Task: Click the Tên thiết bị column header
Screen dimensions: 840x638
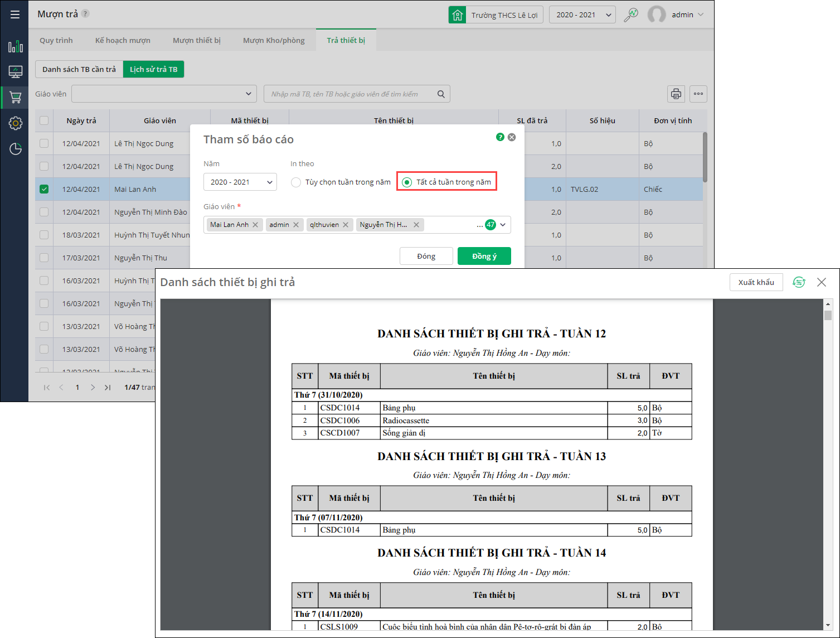Action: click(394, 120)
